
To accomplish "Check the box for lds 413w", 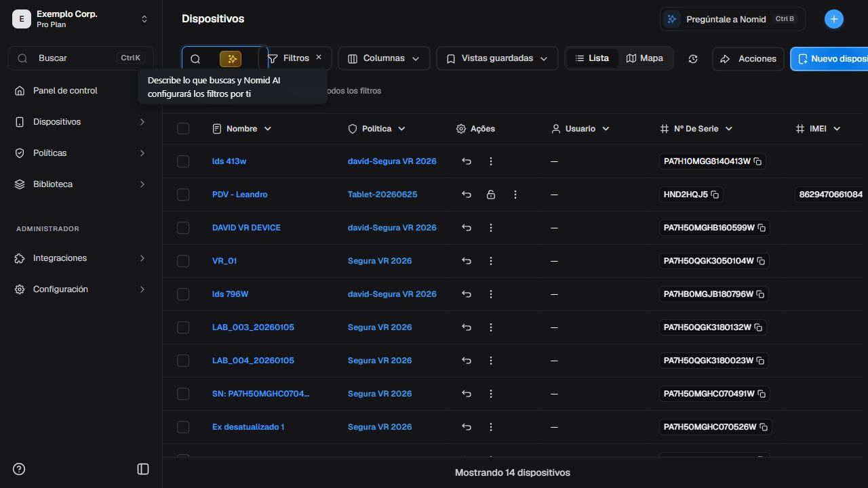I will (x=183, y=161).
